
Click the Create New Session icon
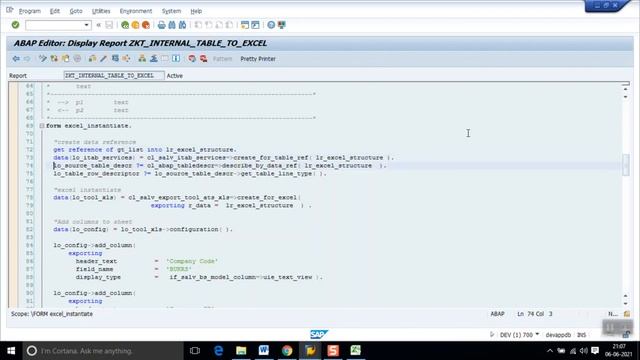point(244,25)
